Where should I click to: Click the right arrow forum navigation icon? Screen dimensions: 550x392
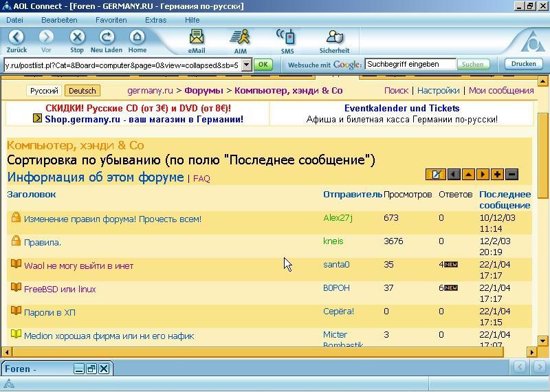tap(483, 174)
